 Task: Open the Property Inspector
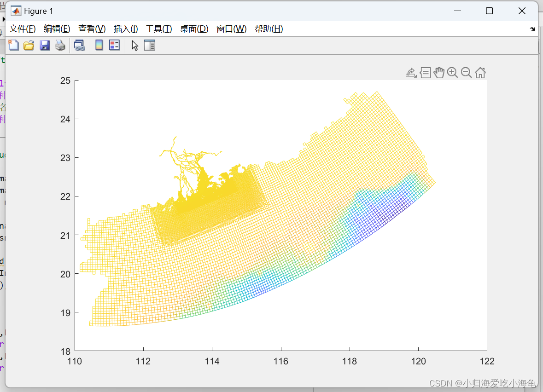(149, 45)
